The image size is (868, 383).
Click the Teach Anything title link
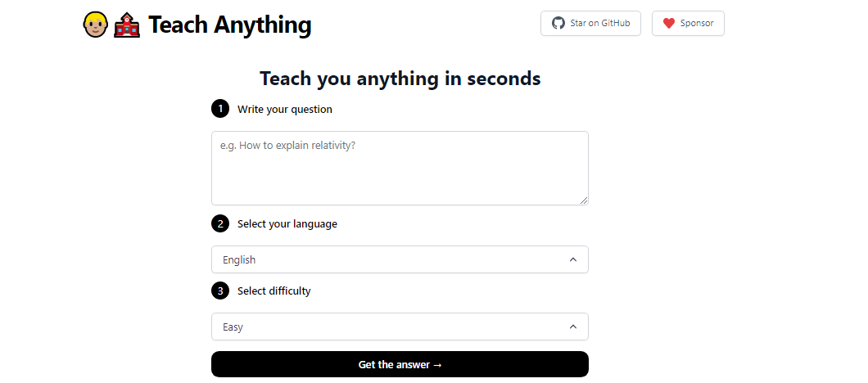click(229, 25)
